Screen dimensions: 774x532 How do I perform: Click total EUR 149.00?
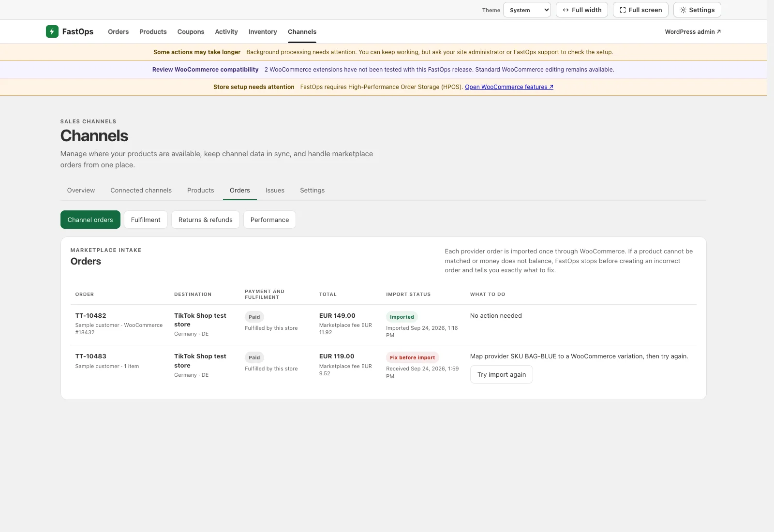click(337, 315)
